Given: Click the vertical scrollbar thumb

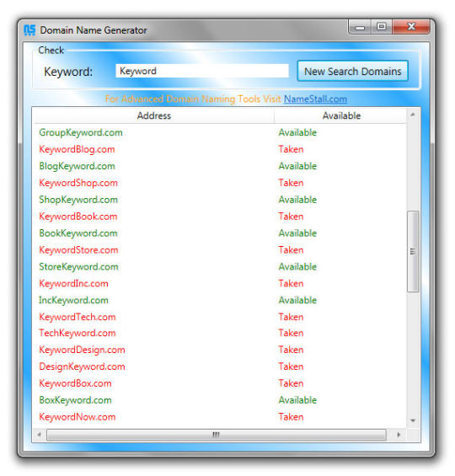Looking at the screenshot, I should (x=413, y=251).
